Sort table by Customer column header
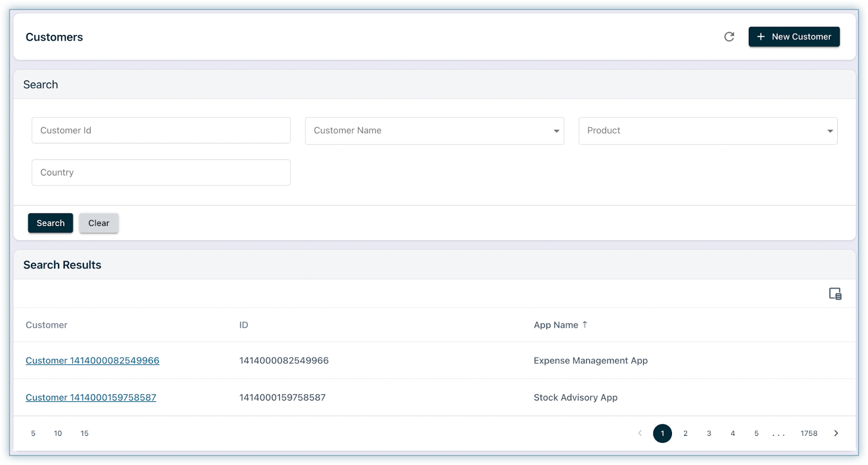The height and width of the screenshot is (465, 868). click(47, 325)
